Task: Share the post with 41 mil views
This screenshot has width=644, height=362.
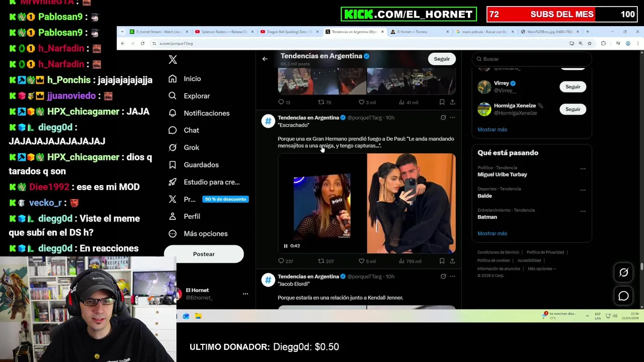Action: coord(452,102)
